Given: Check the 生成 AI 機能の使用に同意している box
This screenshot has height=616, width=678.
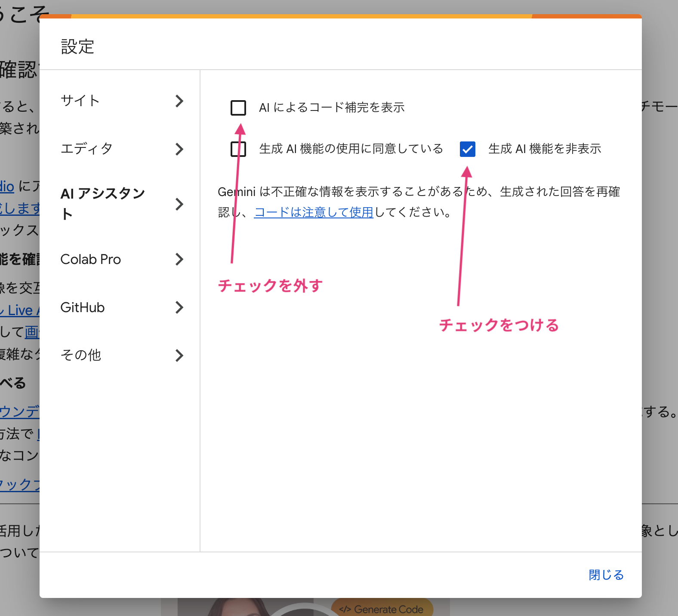Looking at the screenshot, I should [238, 149].
